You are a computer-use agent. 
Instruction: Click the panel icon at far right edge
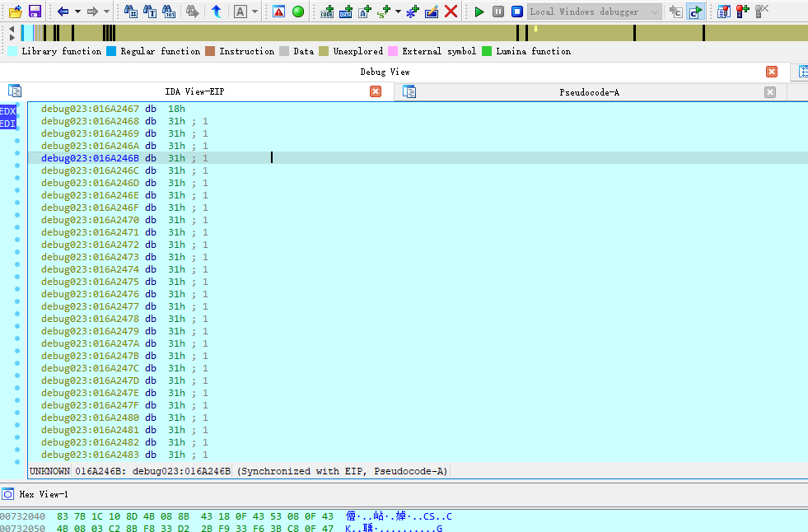point(802,72)
